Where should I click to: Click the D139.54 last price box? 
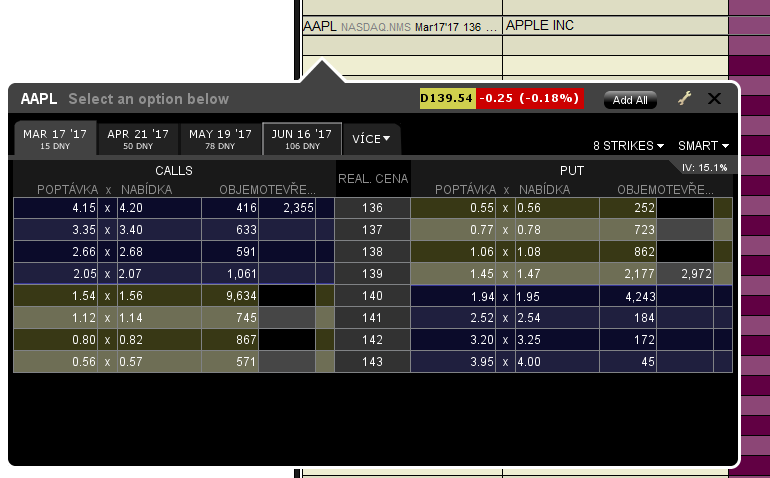point(447,98)
